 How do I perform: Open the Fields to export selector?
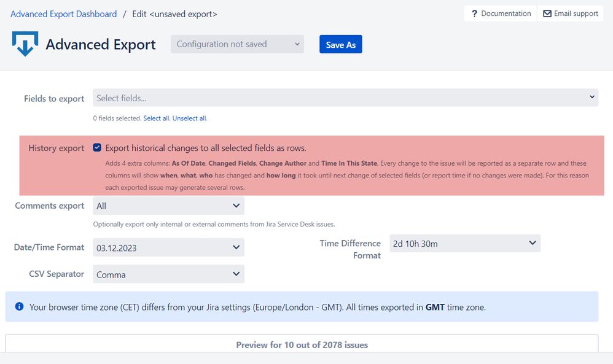pos(345,98)
